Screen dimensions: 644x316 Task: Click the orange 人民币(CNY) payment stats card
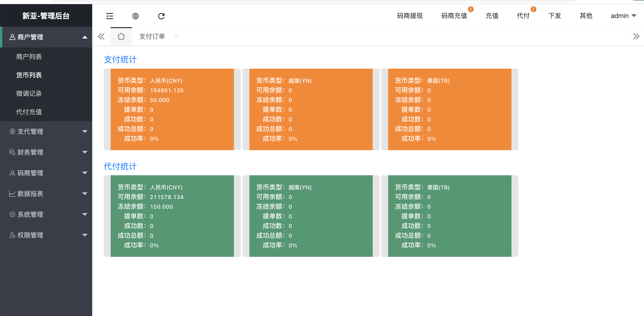pos(172,109)
